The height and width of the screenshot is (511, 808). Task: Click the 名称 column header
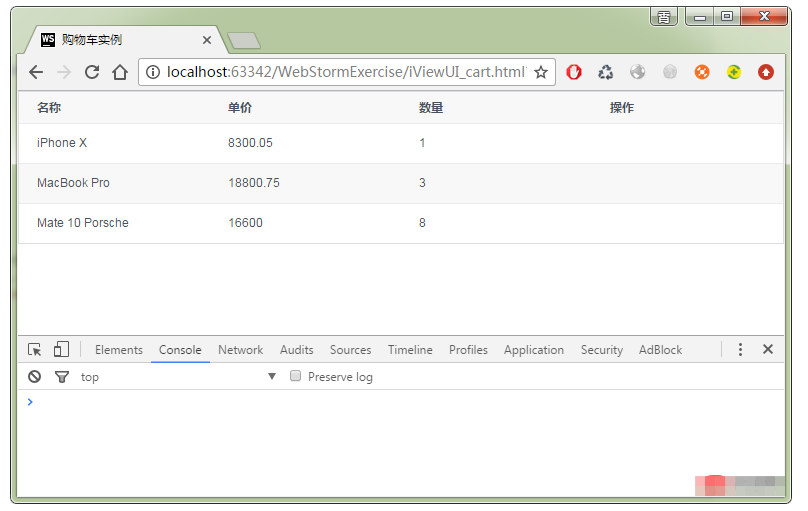[49, 108]
